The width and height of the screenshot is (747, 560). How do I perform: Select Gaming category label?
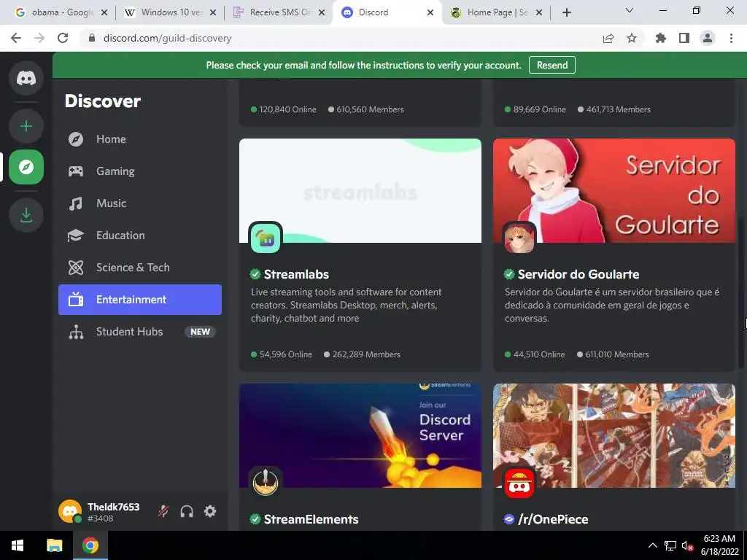point(115,171)
